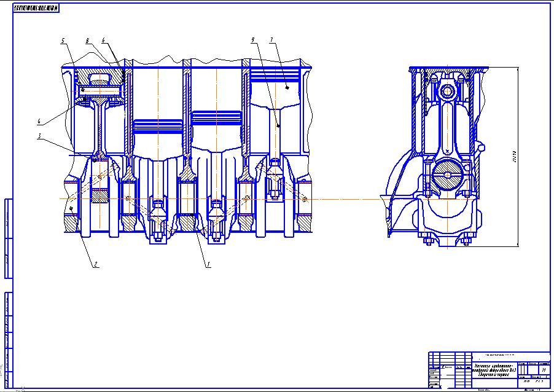The width and height of the screenshot is (554, 392).
Task: Click the drawing title text in title block
Action: tap(495, 369)
